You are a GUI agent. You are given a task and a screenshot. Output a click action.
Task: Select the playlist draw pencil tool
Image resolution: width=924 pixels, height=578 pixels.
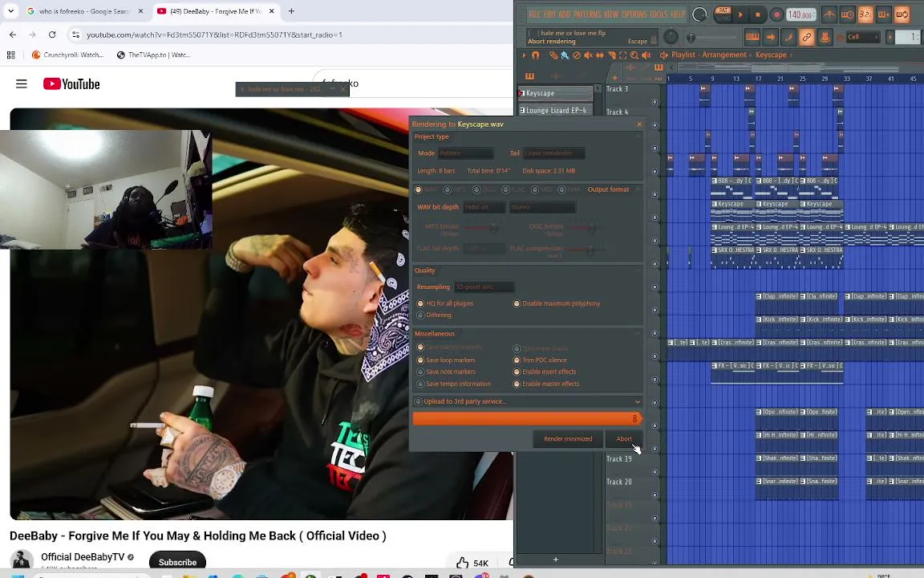coord(553,55)
